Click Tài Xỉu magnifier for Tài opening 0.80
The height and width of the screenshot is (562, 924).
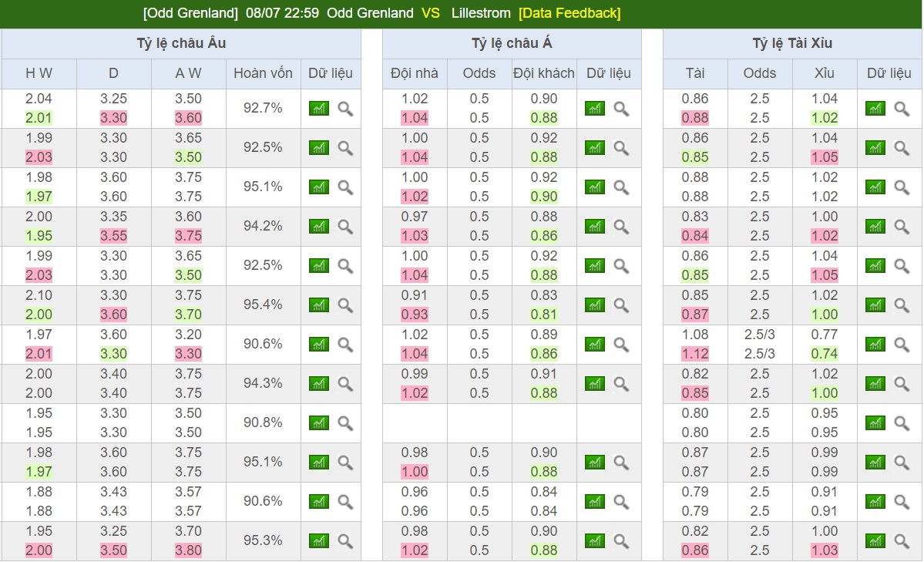[902, 422]
